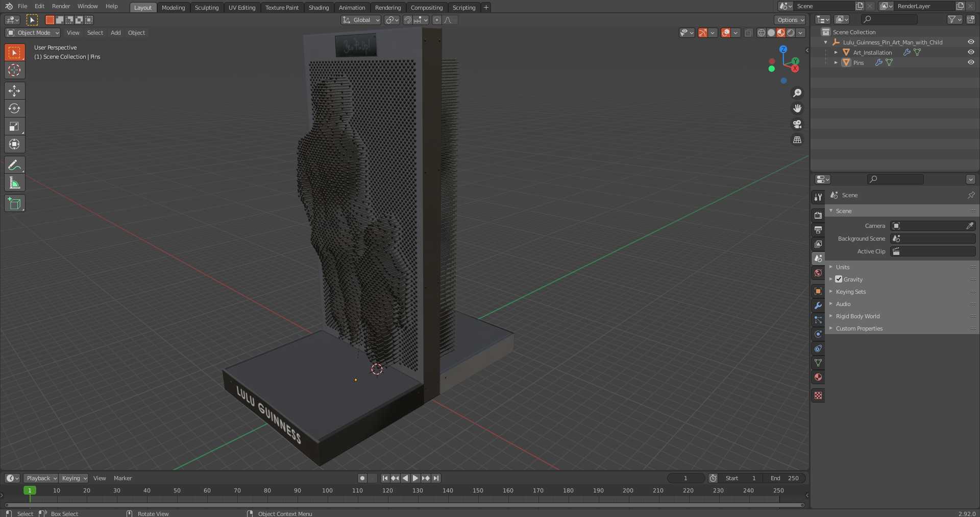Switch perspective/orthographic grid icon
The image size is (980, 517).
tap(797, 139)
